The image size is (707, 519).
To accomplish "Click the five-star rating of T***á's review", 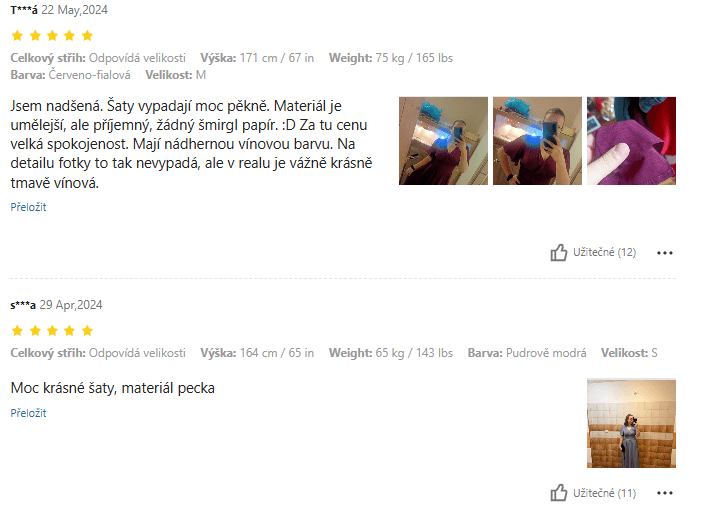I will click(52, 36).
